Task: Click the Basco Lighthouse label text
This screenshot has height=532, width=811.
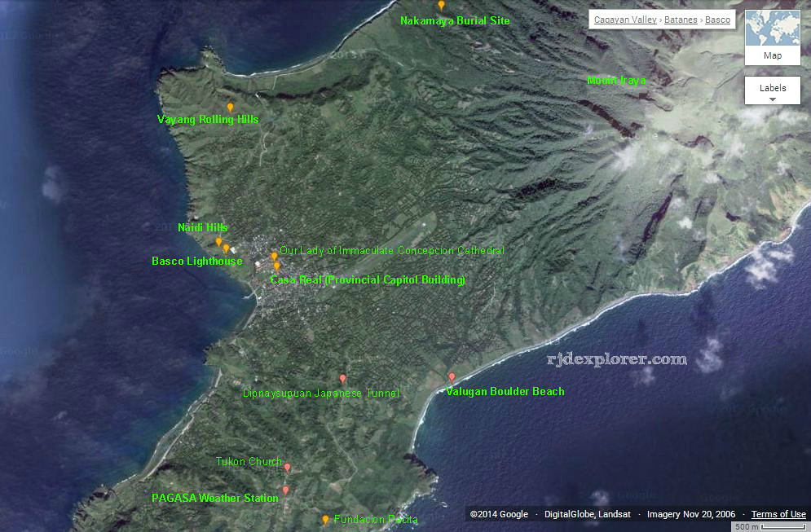Action: [x=196, y=262]
